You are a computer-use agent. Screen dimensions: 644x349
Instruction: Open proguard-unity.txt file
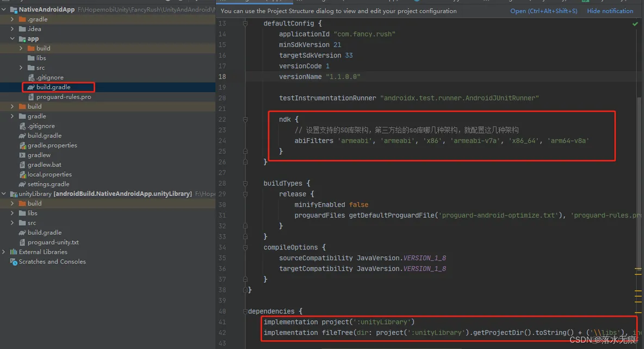tap(53, 242)
